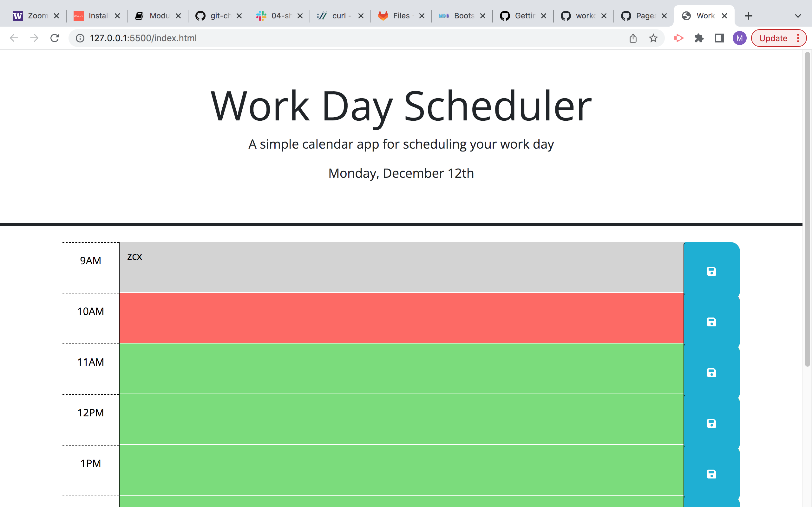Click the zcx text in the 9AM slot
812x507 pixels.
134,257
